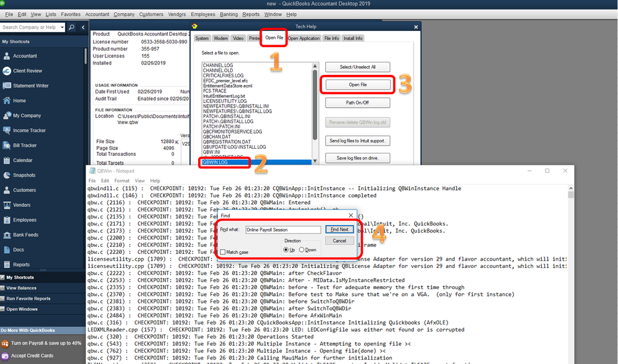Toggle the Match case checkbox
This screenshot has width=618, height=364.
pos(223,252)
